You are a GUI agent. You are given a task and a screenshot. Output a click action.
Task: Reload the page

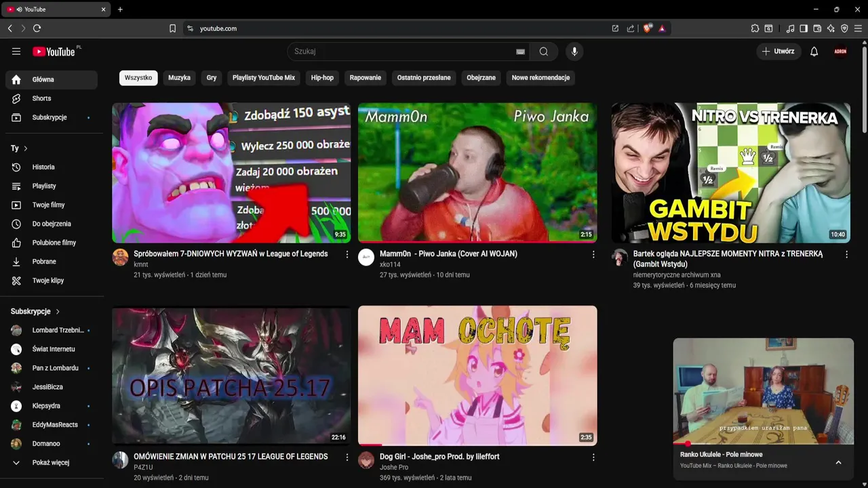(37, 28)
